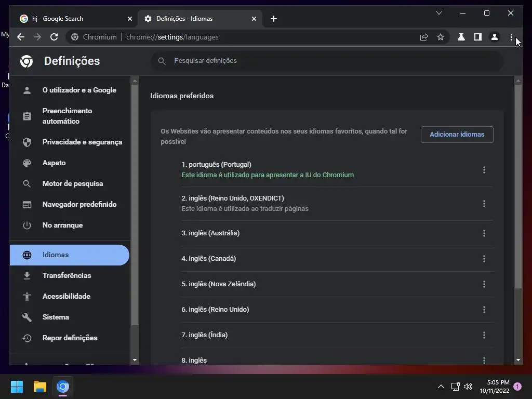The image size is (532, 399).
Task: Show hidden system tray icons
Action: click(x=441, y=387)
